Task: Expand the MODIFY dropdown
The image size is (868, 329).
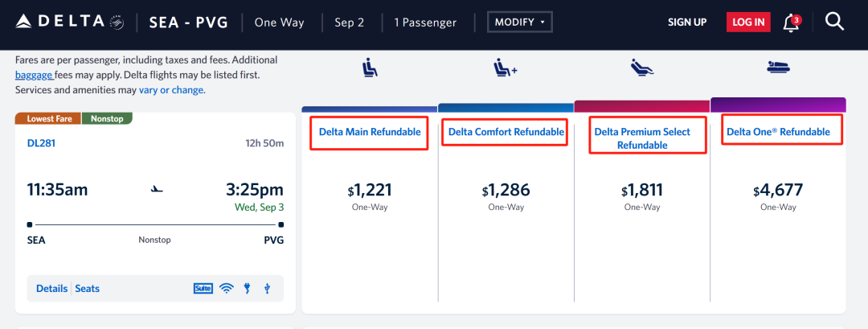Action: [520, 23]
